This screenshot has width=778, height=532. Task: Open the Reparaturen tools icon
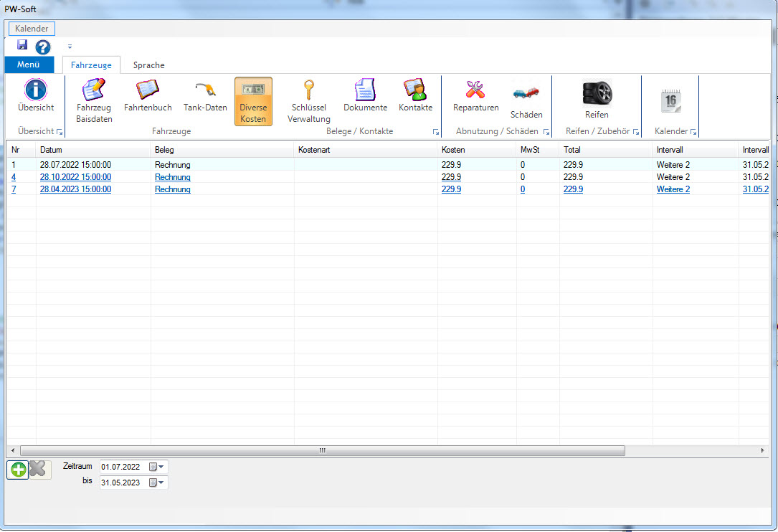475,96
